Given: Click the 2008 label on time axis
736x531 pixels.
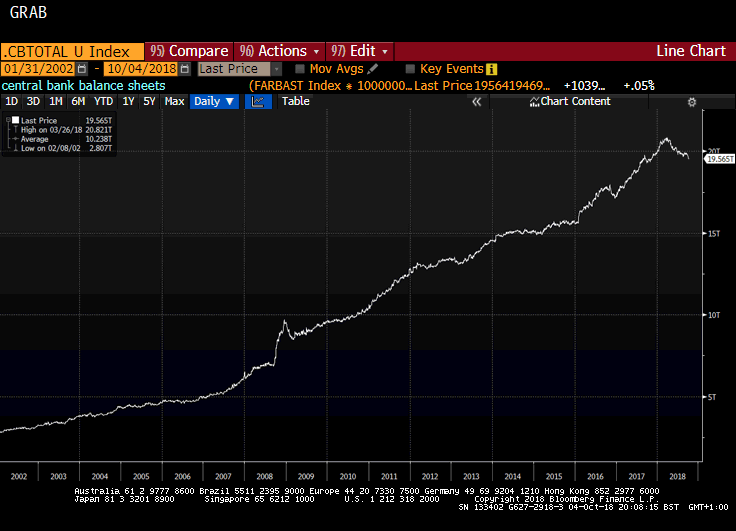Looking at the screenshot, I should point(265,477).
